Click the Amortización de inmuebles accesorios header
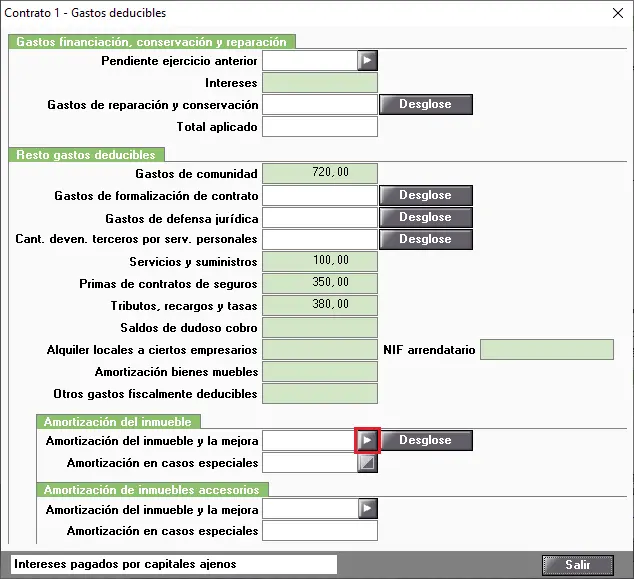Viewport: 634px width, 579px height. click(x=152, y=490)
